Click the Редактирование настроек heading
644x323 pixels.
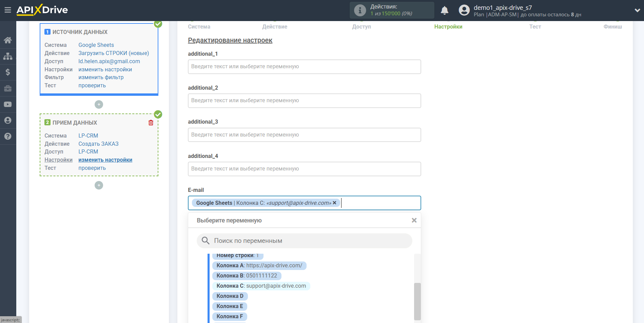click(x=230, y=40)
